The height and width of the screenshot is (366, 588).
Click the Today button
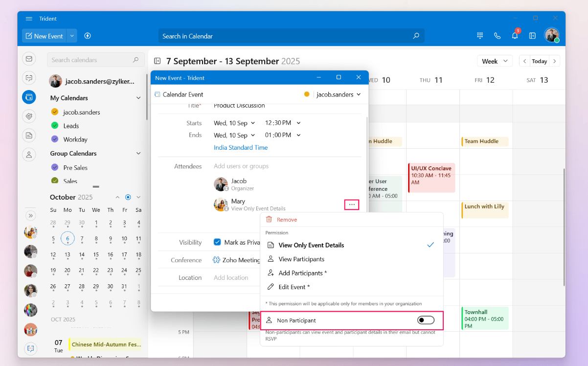point(540,61)
